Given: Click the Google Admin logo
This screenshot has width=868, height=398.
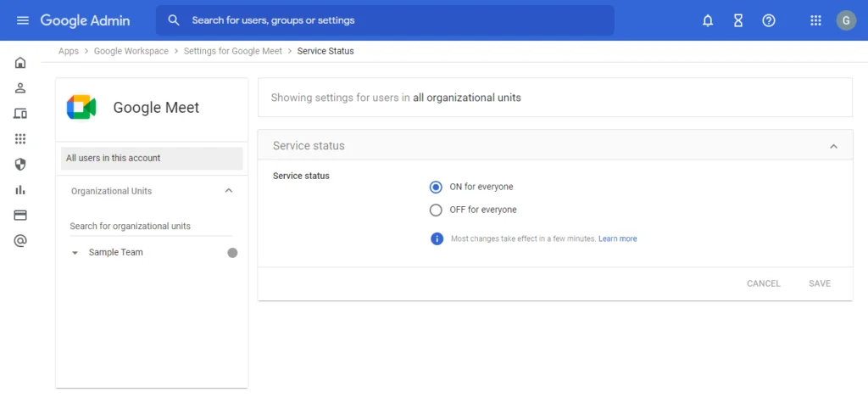Looking at the screenshot, I should tap(86, 20).
